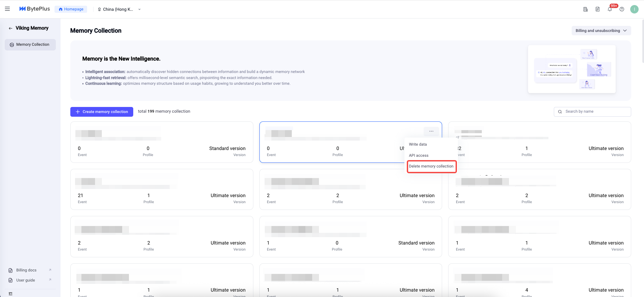Click Create memory collection button
Viewport: 644px width, 297px height.
(x=102, y=112)
